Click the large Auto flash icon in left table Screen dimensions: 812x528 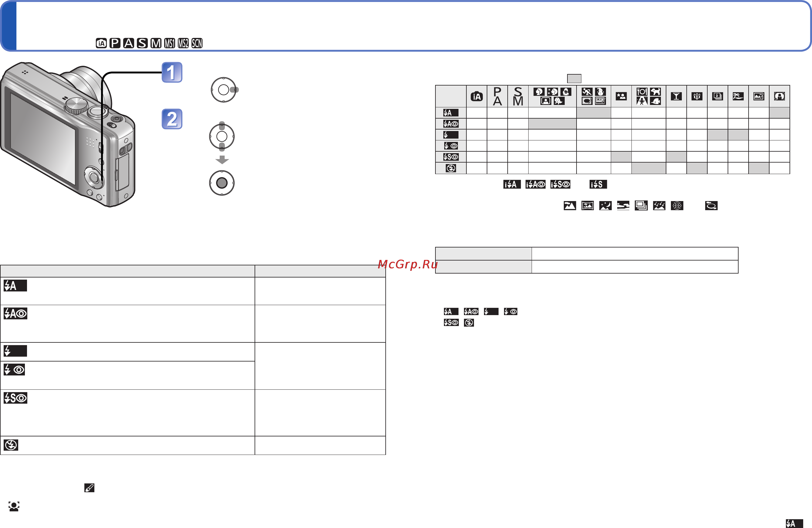coord(15,285)
